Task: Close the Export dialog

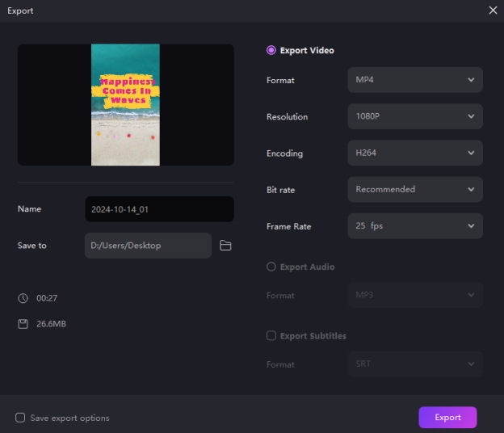Action: point(493,11)
